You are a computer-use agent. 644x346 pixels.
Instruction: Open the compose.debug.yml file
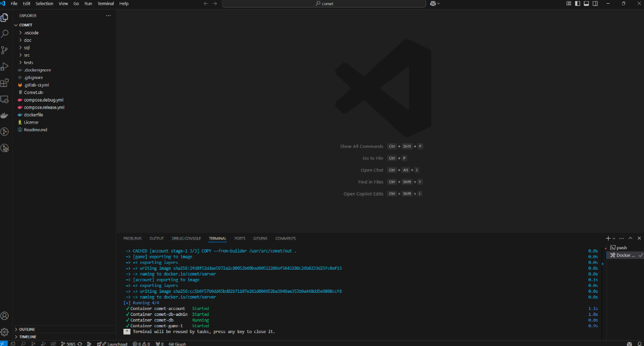pyautogui.click(x=43, y=100)
